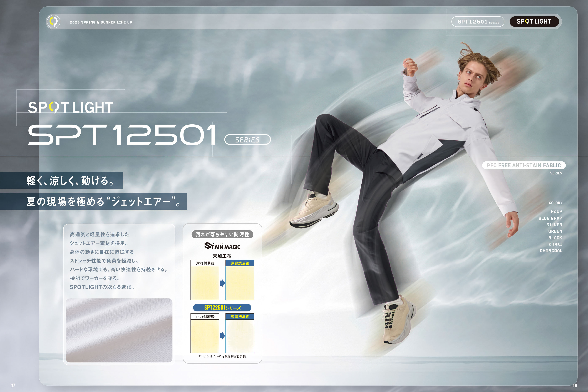Click the blue SPT22501 series banner
Image resolution: width=588 pixels, height=392 pixels.
point(222,308)
